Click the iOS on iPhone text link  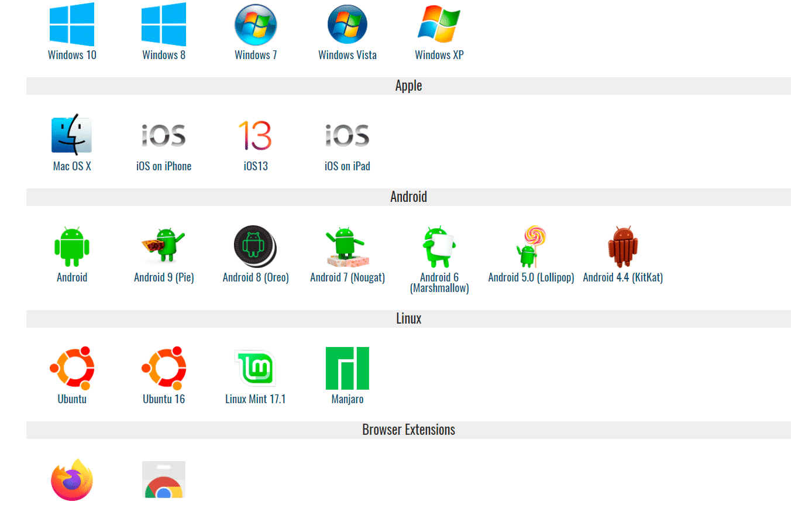pyautogui.click(x=164, y=166)
